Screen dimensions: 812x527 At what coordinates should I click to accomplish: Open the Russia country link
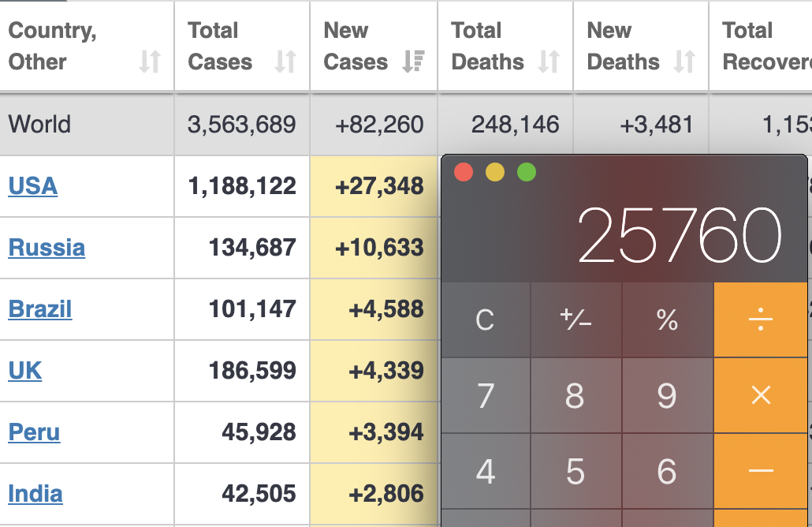[x=47, y=248]
